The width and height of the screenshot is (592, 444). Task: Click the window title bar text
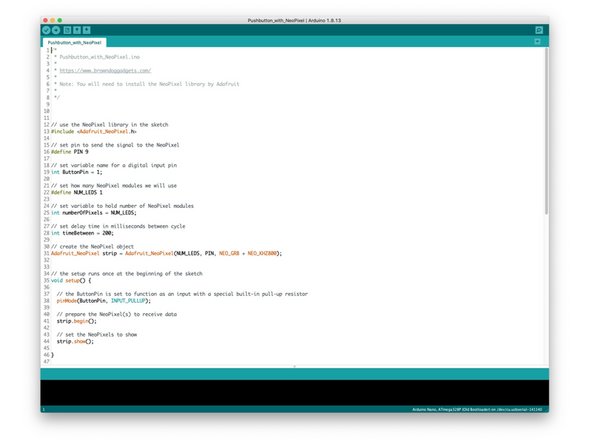(x=294, y=20)
